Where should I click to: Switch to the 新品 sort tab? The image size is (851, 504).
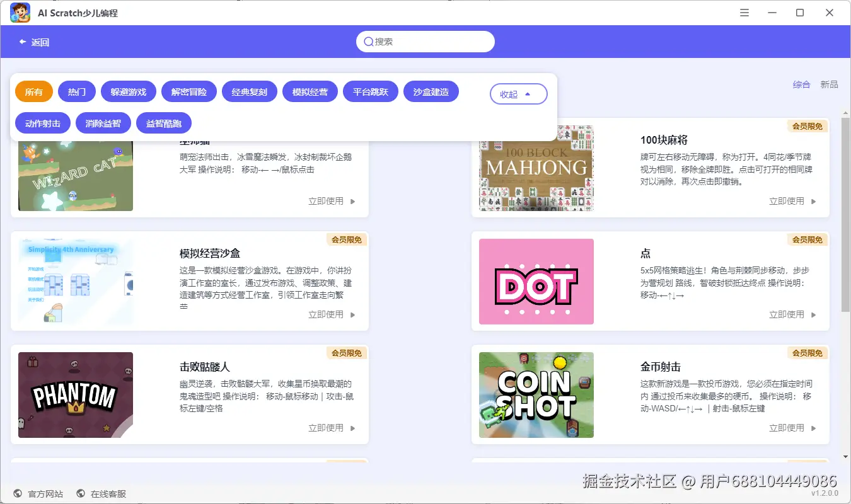point(829,84)
